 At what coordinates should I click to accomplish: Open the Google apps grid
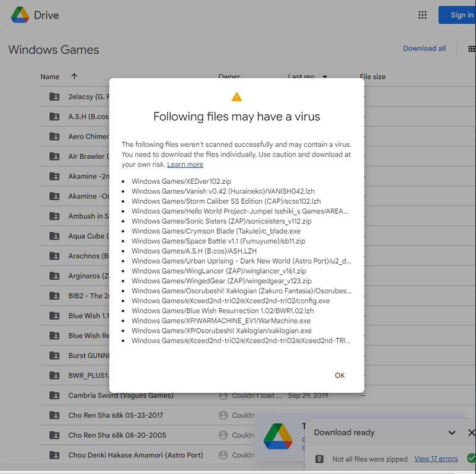pos(422,15)
